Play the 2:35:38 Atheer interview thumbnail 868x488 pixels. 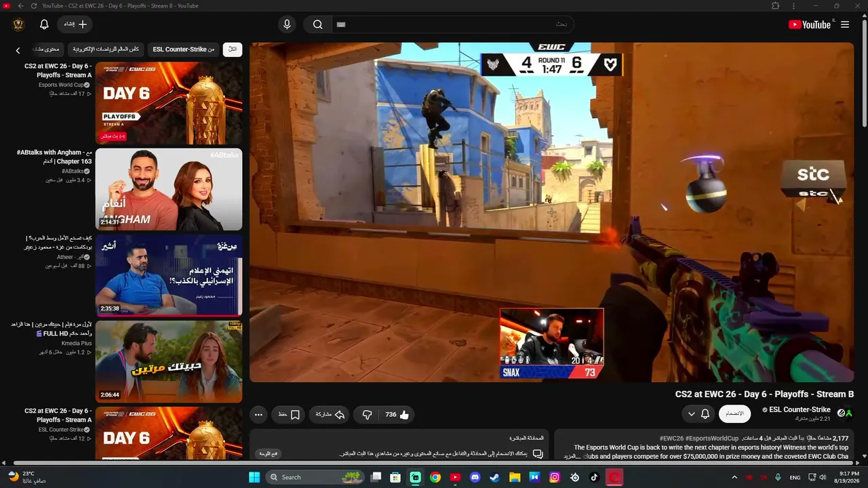tap(169, 275)
